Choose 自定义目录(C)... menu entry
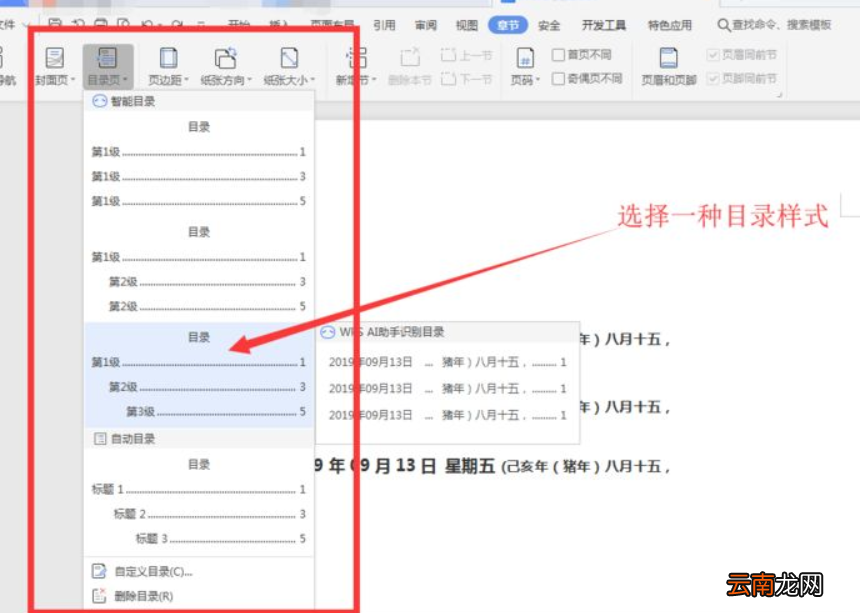Screen dimensions: 860x613 [x=199, y=571]
